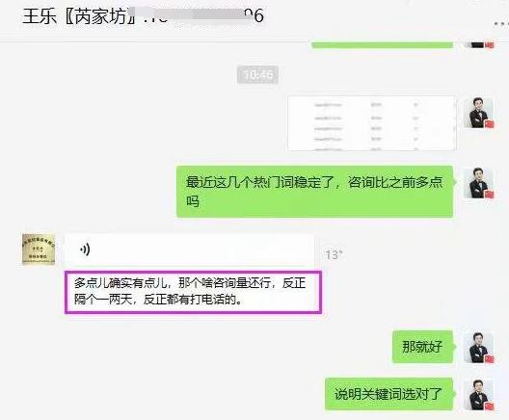Select the 最近这几个热门词稳定了 message bubble
Screen dimensions: 509x420
[314, 192]
